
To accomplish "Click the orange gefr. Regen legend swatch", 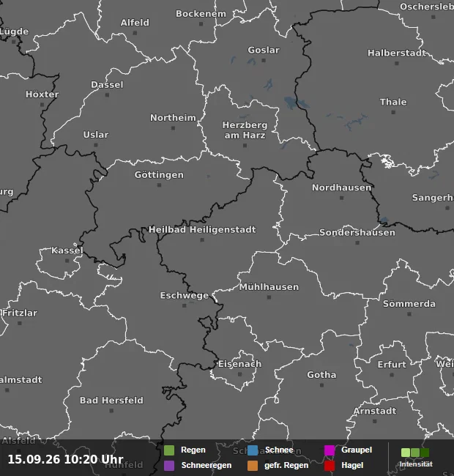I will click(253, 465).
